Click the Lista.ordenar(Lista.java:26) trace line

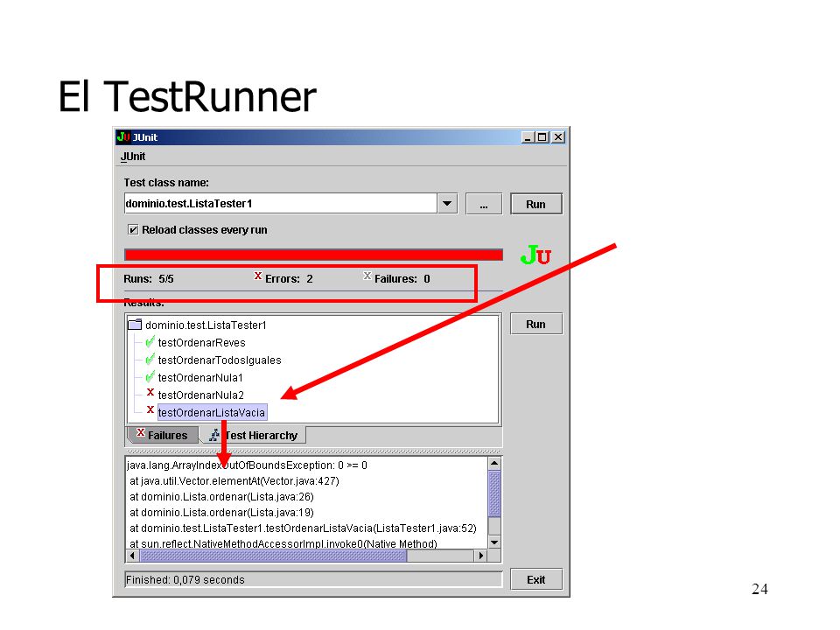tap(221, 497)
